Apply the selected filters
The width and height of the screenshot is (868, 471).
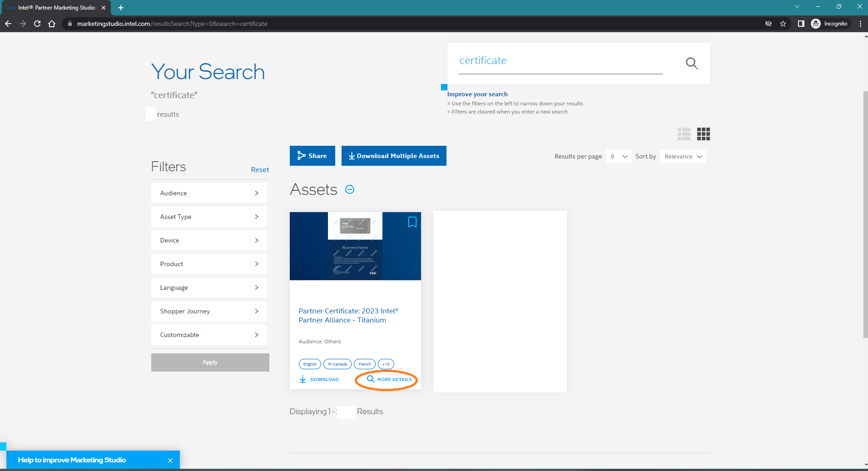tap(210, 362)
